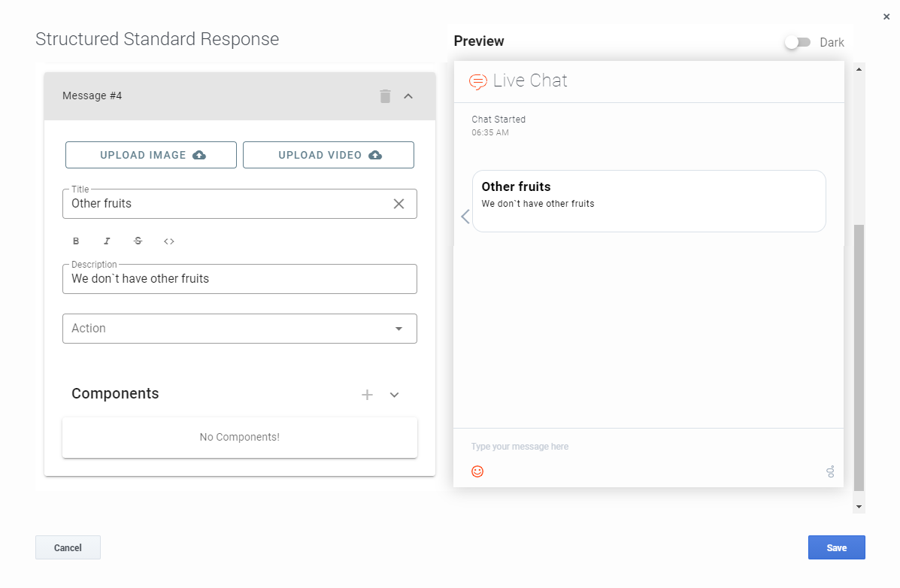The height and width of the screenshot is (588, 900).
Task: Add a new component with plus icon
Action: coord(367,395)
